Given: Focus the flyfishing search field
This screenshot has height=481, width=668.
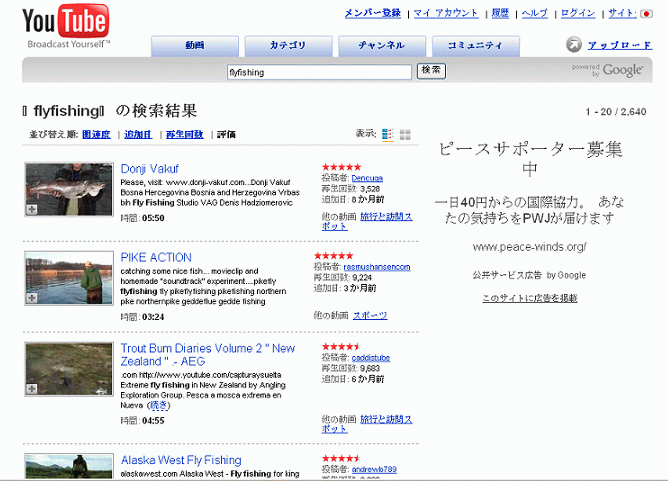Looking at the screenshot, I should coord(320,72).
